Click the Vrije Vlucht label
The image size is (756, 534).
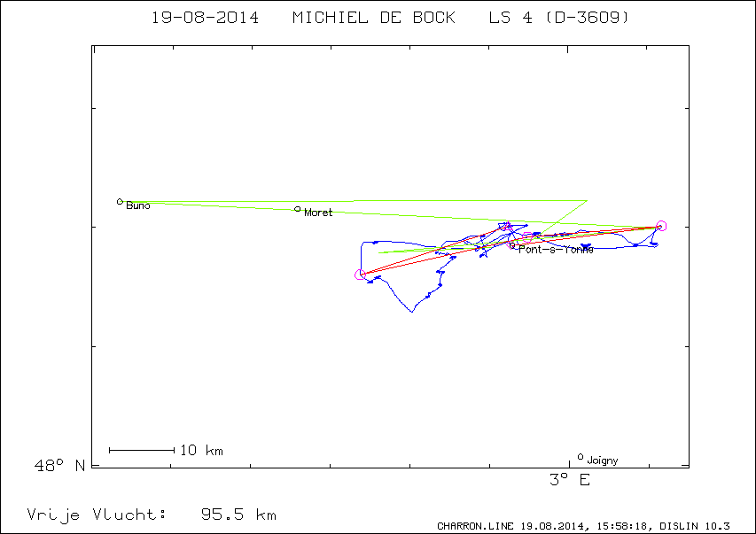click(x=97, y=515)
